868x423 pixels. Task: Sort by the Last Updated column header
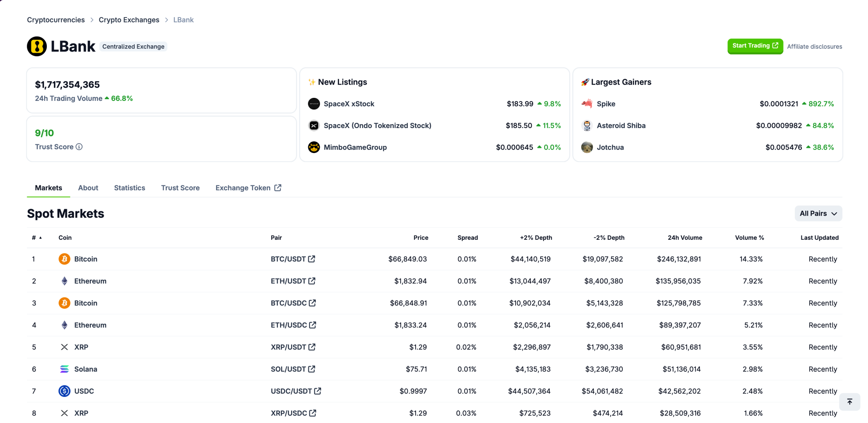(x=819, y=238)
